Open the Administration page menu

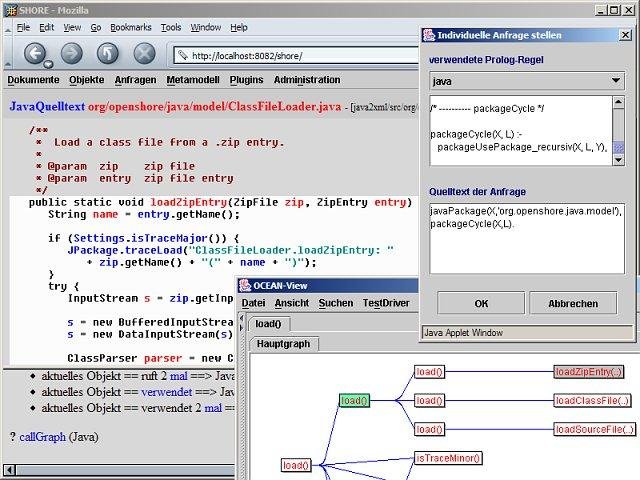coord(307,80)
